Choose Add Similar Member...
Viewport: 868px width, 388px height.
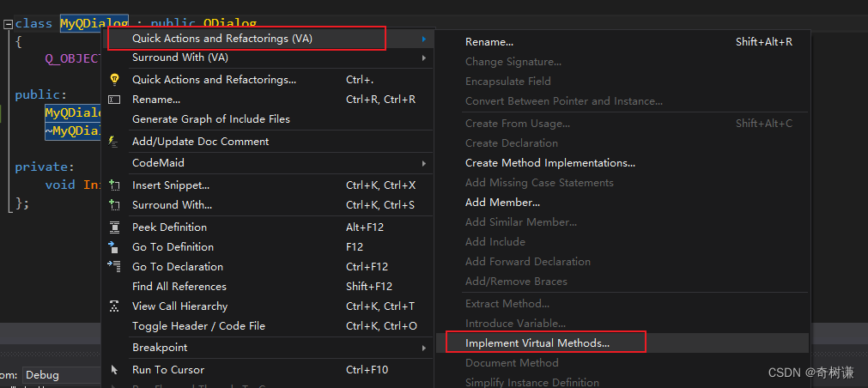622,222
